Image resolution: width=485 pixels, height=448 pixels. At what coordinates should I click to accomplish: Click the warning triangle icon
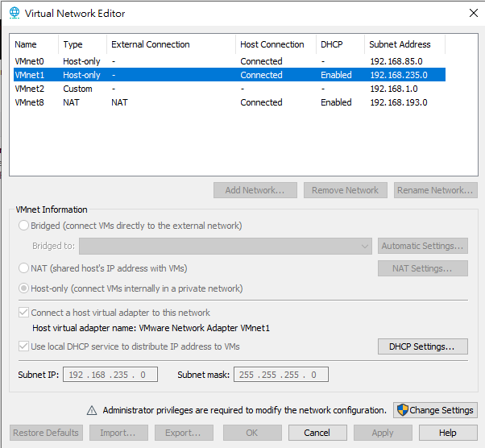point(92,410)
